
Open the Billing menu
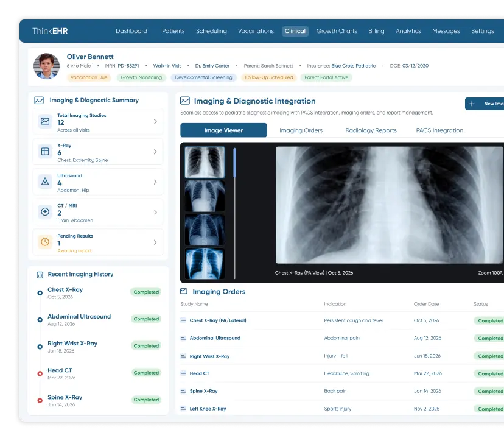(x=376, y=31)
